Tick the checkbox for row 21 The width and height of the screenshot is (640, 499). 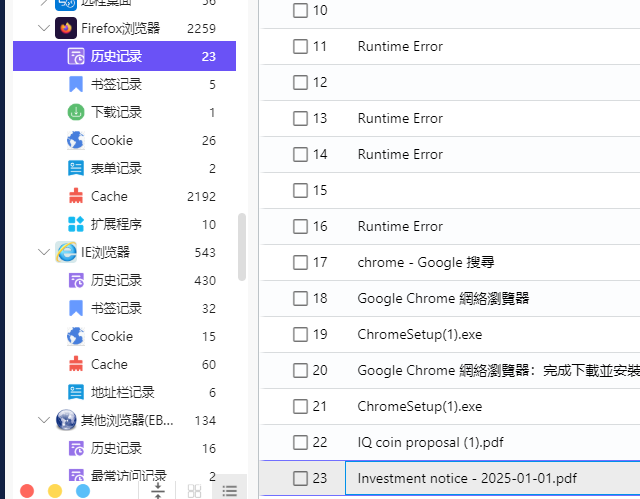point(300,406)
